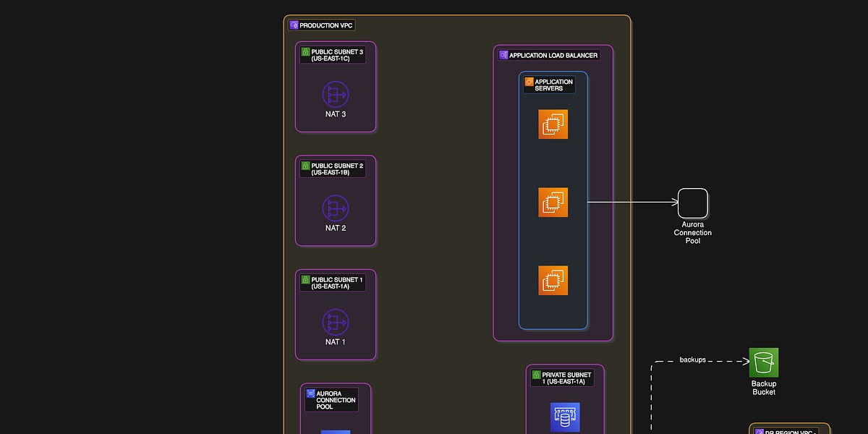Click the bottom EC2 application server icon
Viewport: 868px width, 434px height.
(x=553, y=280)
